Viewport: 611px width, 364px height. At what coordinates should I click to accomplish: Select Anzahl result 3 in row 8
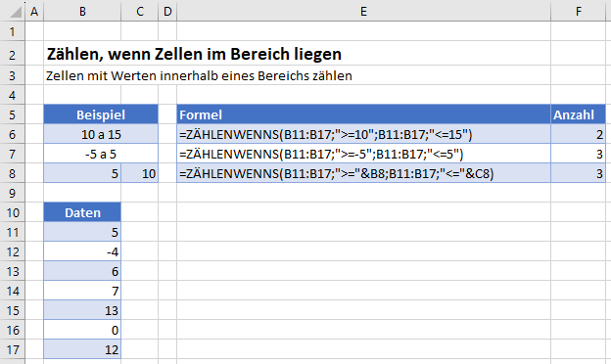(579, 173)
